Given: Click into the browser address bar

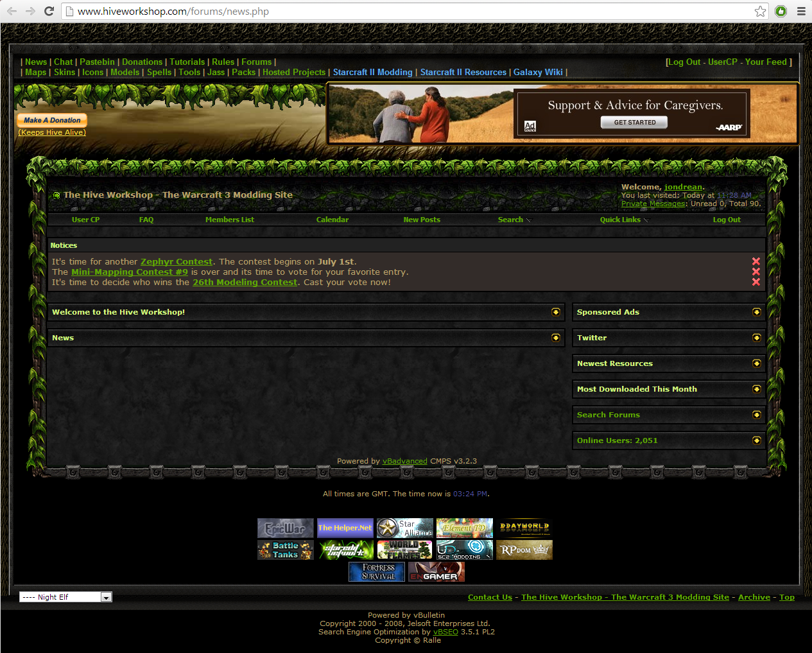Looking at the screenshot, I should 411,11.
